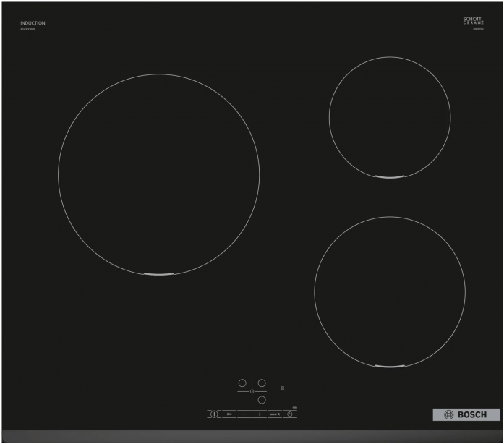
Task: Tap the minus power level key
Action: (244, 414)
